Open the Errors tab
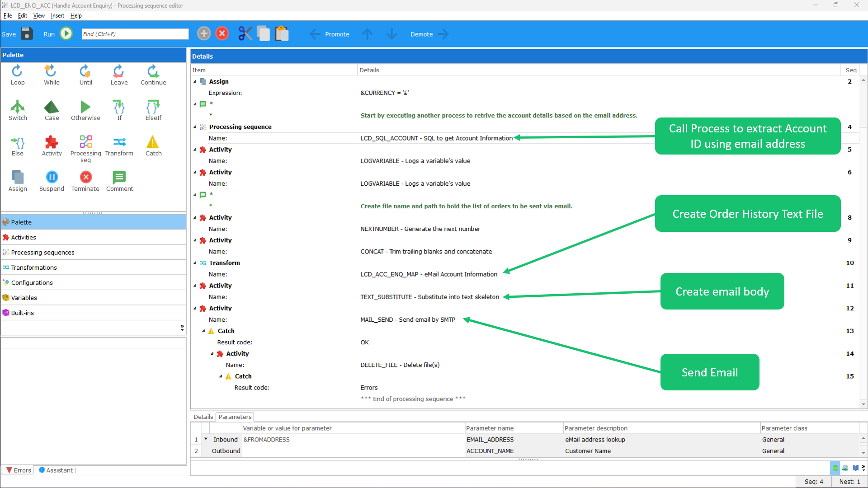Screen dimensions: 868x488 (x=19, y=470)
